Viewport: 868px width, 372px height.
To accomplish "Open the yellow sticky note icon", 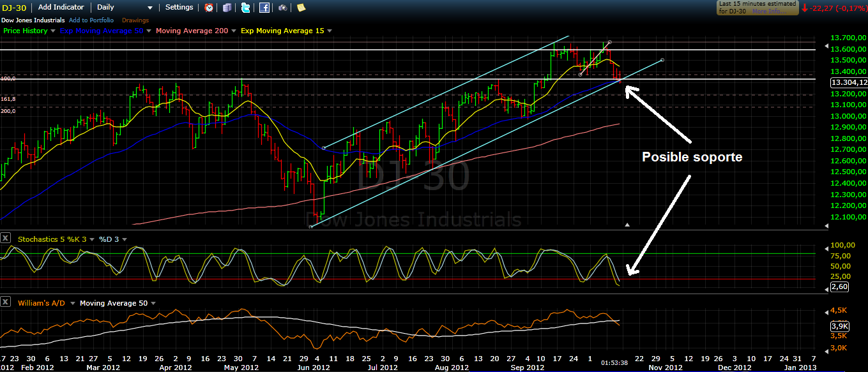I will point(301,8).
